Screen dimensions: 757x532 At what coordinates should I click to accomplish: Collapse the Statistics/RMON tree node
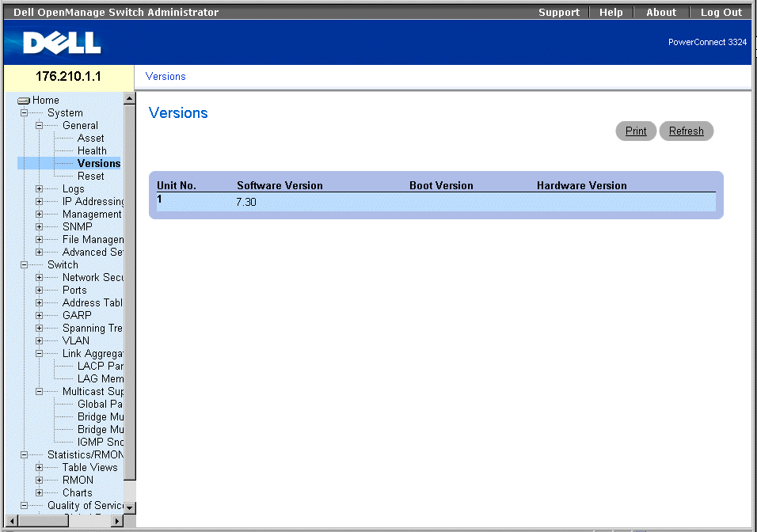click(x=24, y=454)
